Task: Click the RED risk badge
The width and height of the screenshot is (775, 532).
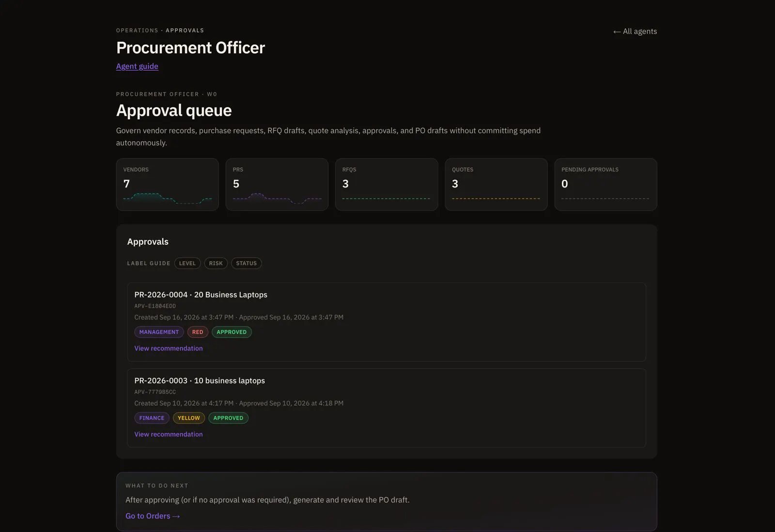Action: click(198, 332)
